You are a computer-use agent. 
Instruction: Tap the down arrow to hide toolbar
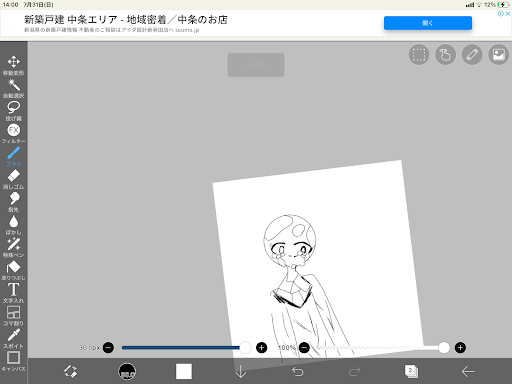click(x=241, y=371)
